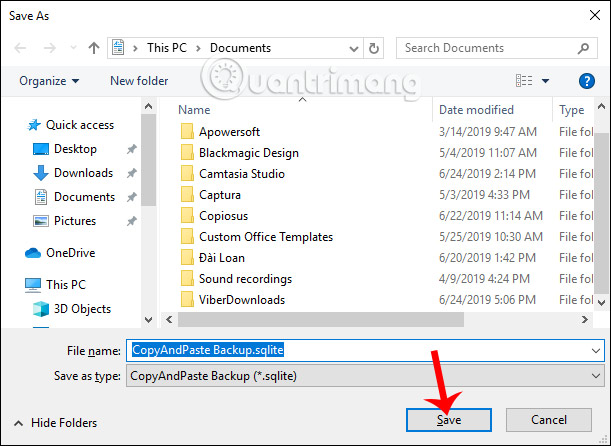Select the Blackmagic Design folder icon

[187, 153]
